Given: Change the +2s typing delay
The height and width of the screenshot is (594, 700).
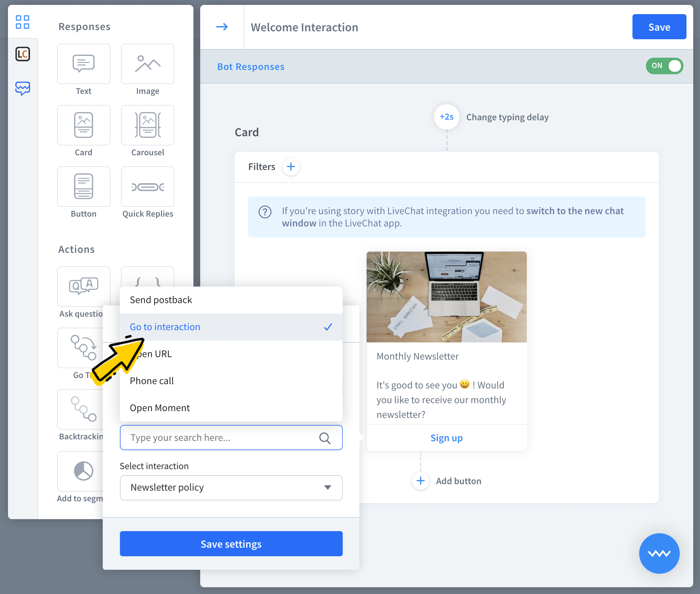Looking at the screenshot, I should (x=446, y=117).
